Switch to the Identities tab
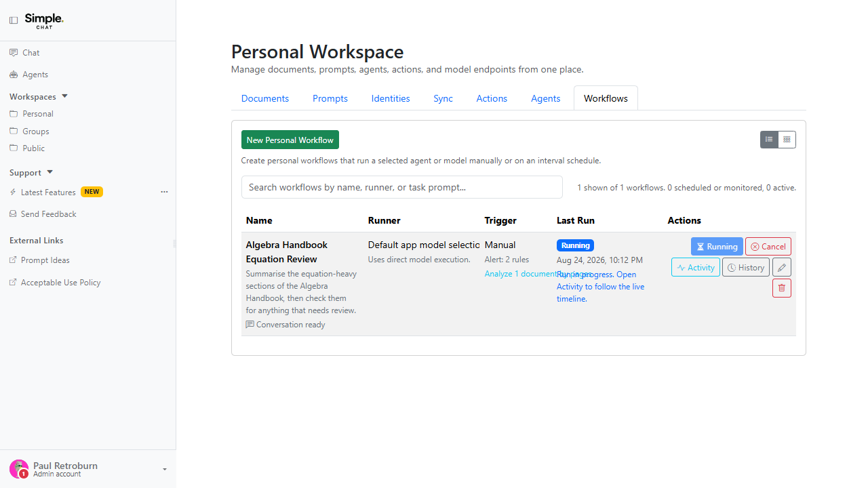Screen dimensions: 868x488 point(391,98)
